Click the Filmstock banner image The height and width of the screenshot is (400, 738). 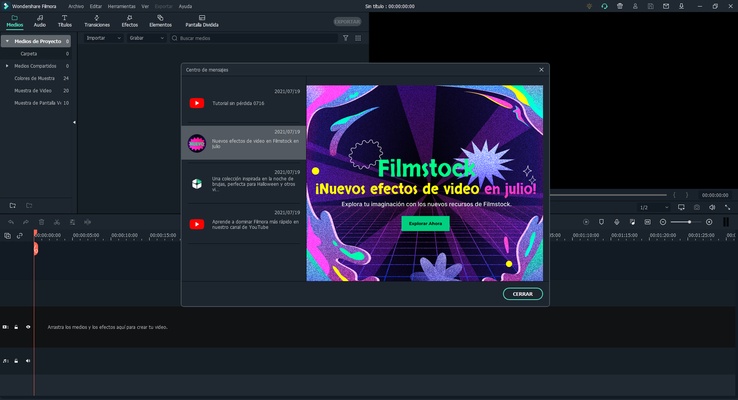coord(425,183)
